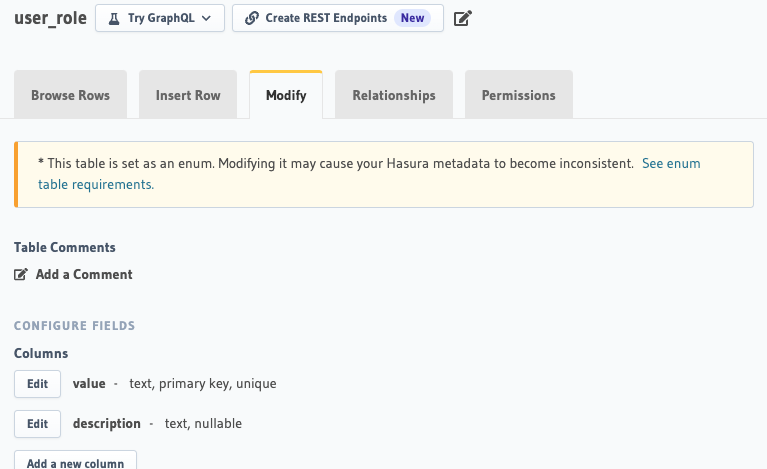The height and width of the screenshot is (469, 767).
Task: Select the description column name
Action: 107,424
